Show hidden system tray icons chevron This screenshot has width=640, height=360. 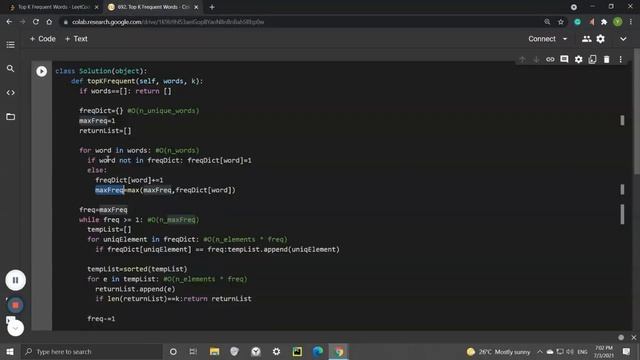click(540, 352)
